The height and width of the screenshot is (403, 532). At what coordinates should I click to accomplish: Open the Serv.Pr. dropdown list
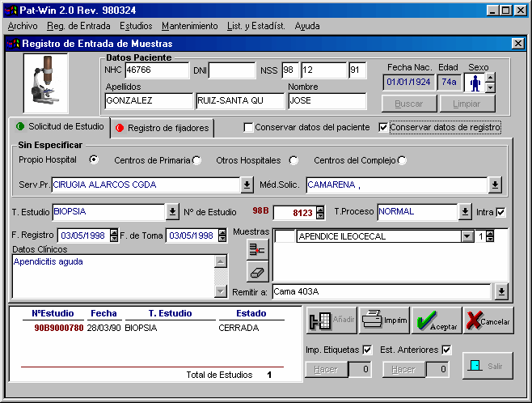coord(247,185)
